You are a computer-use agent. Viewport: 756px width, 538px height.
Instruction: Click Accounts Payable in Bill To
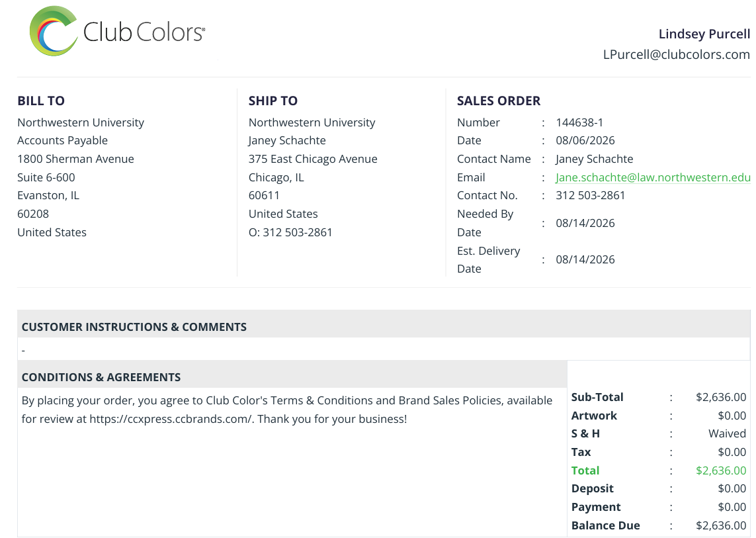[63, 140]
